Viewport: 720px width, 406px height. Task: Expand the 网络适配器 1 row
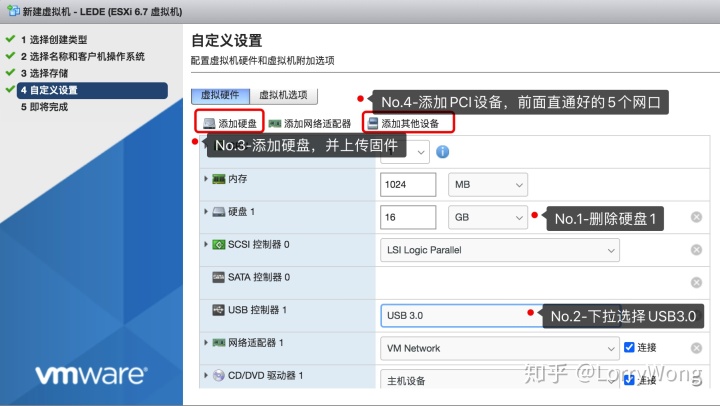coord(206,343)
